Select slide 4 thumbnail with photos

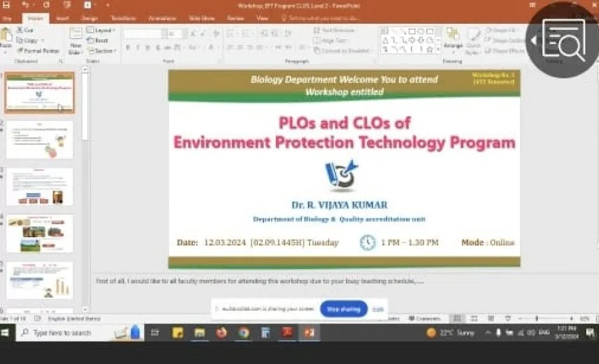[x=39, y=234]
